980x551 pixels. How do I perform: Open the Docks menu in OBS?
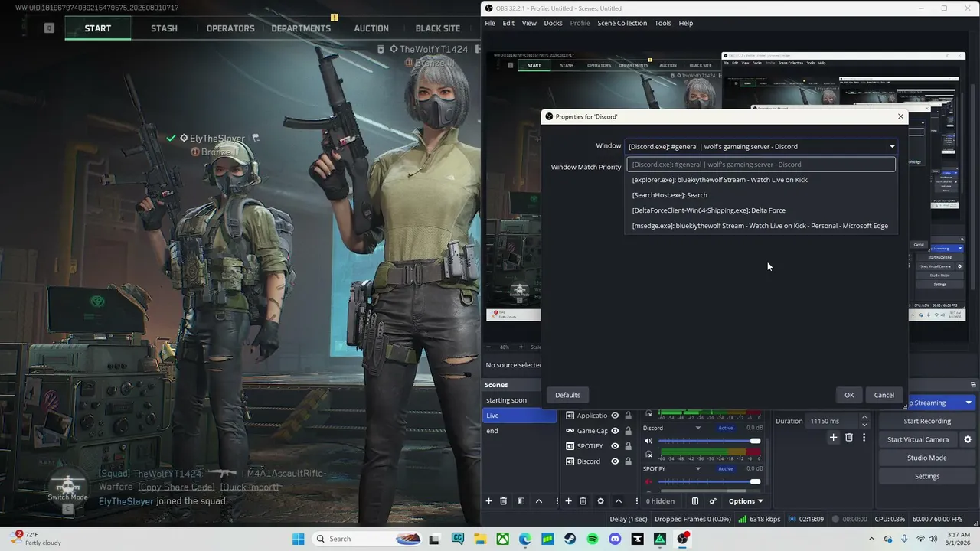[x=553, y=23]
